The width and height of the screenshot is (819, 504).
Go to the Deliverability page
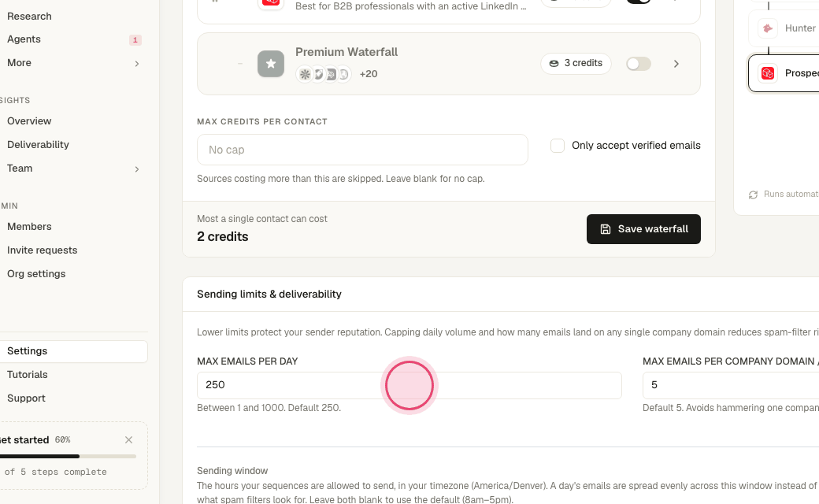[x=38, y=145]
